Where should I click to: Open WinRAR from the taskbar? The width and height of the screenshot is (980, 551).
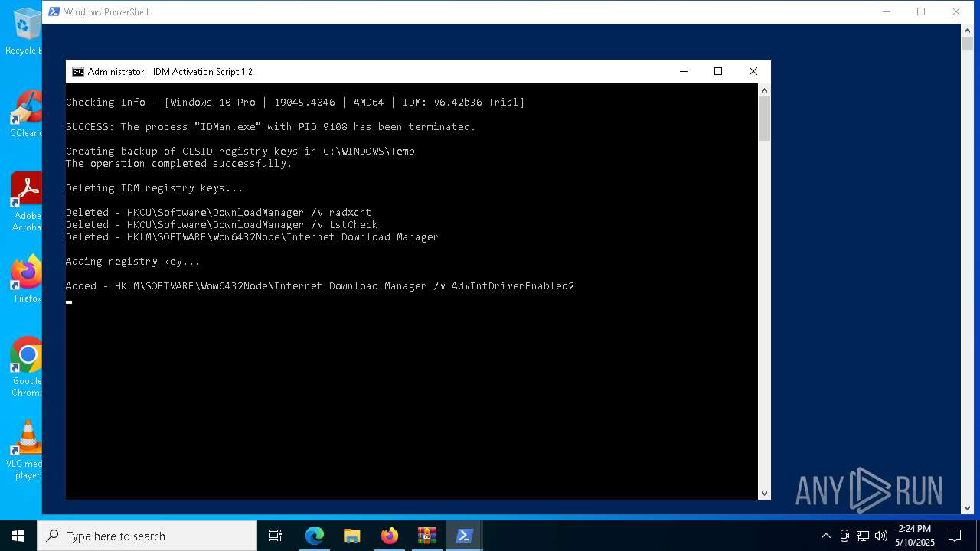tap(426, 536)
